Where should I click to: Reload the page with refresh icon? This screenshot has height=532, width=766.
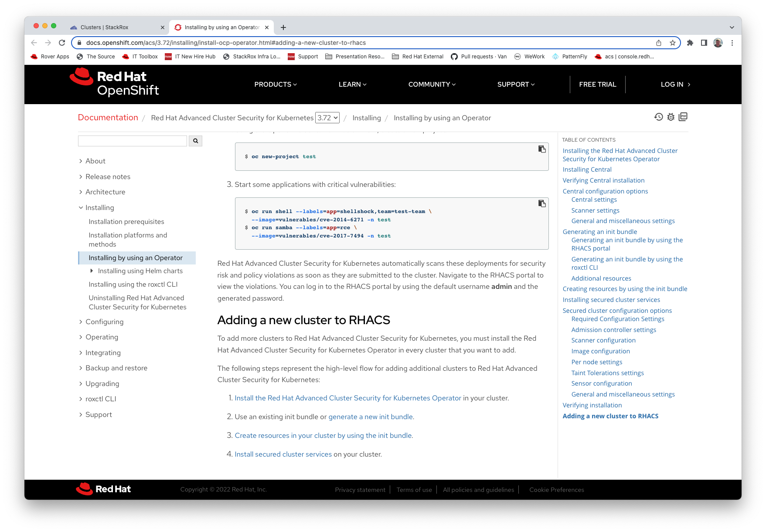[x=62, y=43]
